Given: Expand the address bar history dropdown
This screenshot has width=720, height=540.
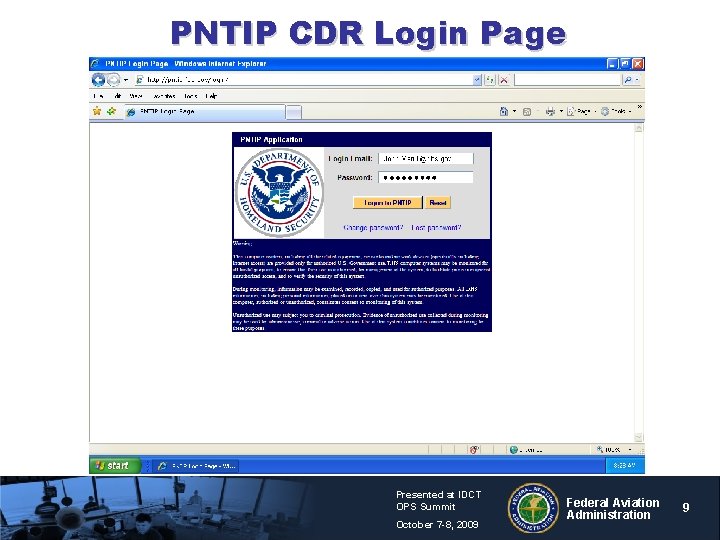Looking at the screenshot, I should pos(477,80).
